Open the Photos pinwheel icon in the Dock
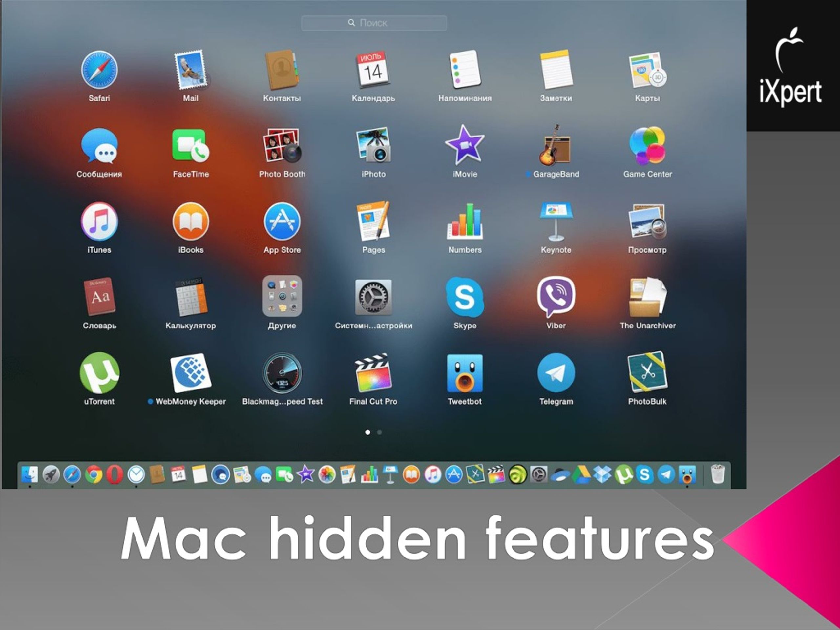 [326, 474]
